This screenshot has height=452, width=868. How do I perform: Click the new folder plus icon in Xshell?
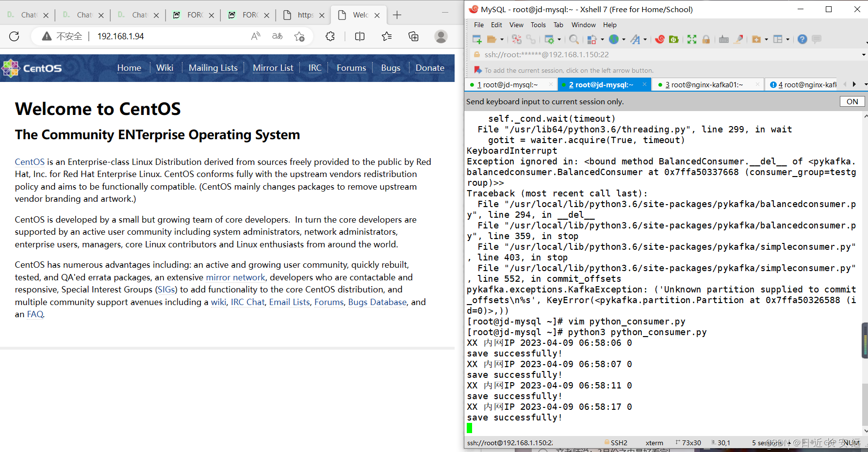(756, 39)
